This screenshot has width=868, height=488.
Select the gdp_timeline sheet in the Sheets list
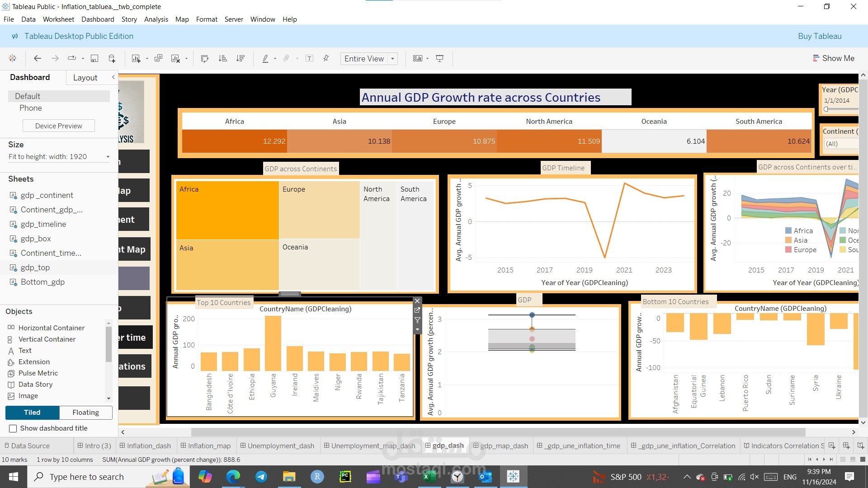pyautogui.click(x=43, y=224)
